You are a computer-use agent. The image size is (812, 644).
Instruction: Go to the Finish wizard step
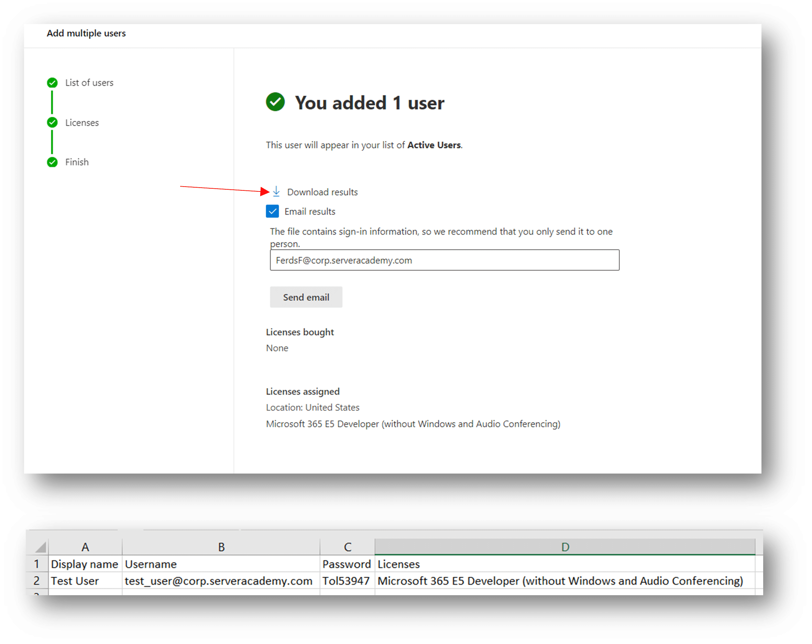77,162
